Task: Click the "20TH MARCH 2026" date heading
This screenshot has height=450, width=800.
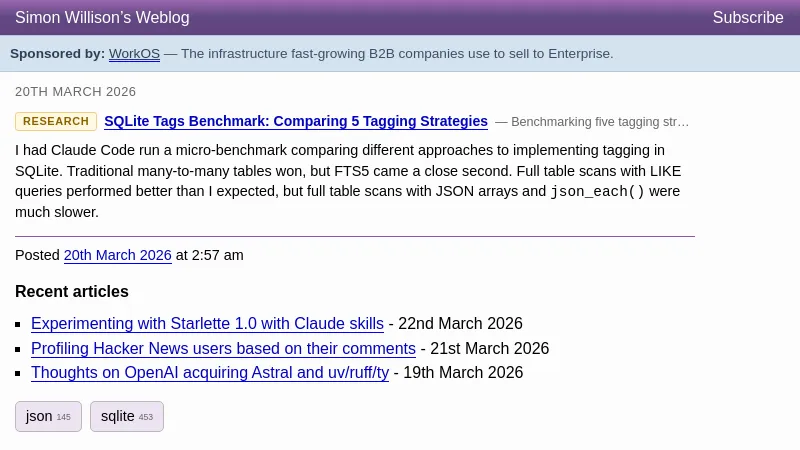Action: point(76,92)
